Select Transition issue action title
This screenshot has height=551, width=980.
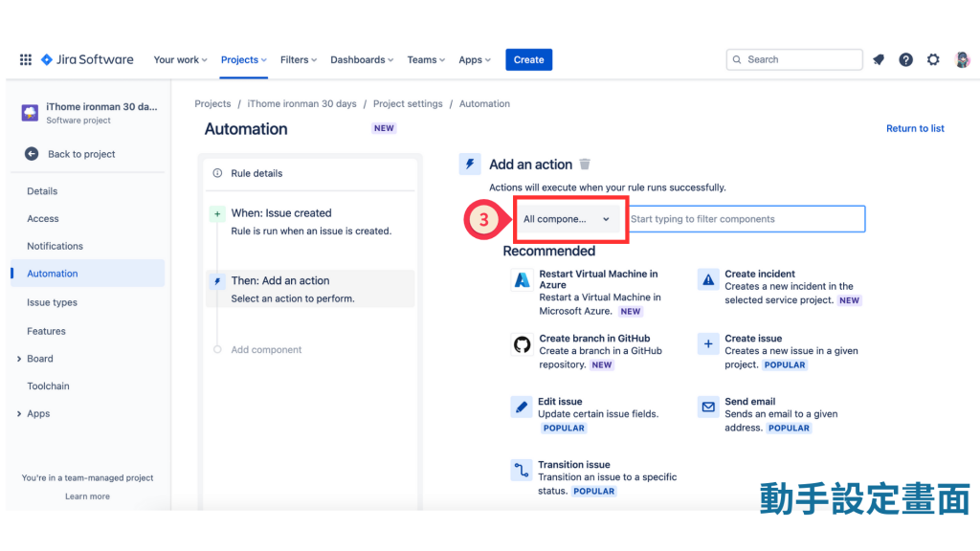[x=574, y=464]
